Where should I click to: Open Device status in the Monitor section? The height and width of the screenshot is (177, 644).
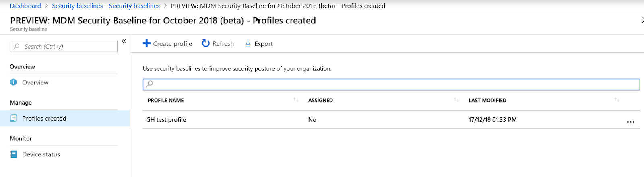coord(41,154)
